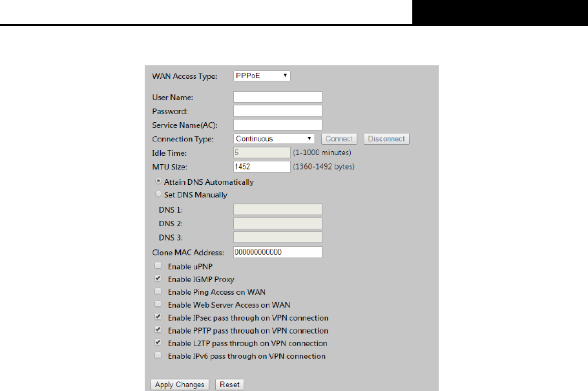Toggle L2TP pass through checkbox
588x391 pixels.
click(x=158, y=343)
